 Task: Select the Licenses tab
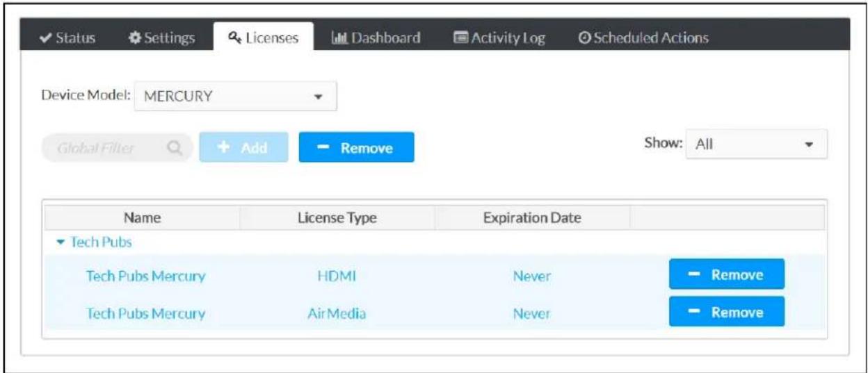pos(263,38)
